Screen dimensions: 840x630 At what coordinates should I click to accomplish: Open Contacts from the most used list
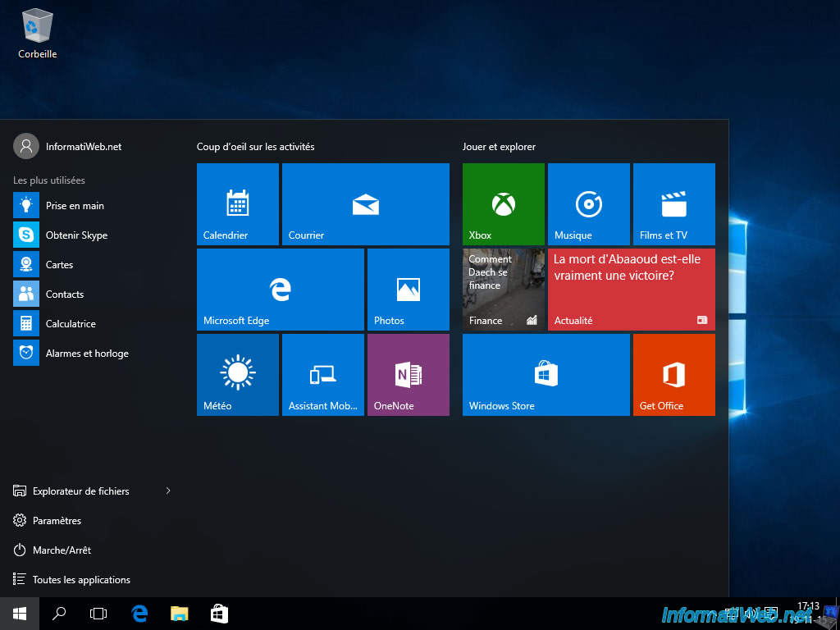coord(92,294)
